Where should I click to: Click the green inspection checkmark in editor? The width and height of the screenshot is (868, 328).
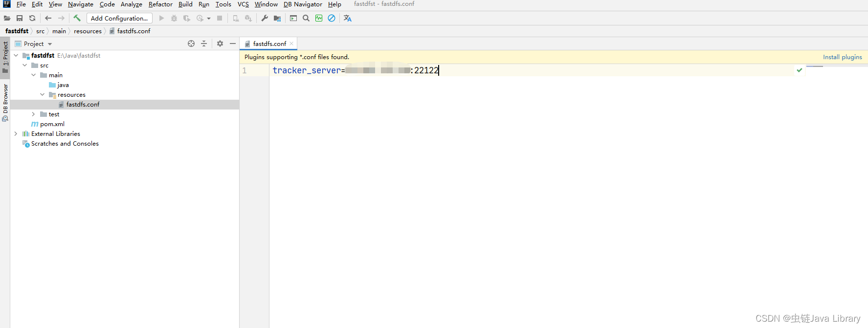800,70
